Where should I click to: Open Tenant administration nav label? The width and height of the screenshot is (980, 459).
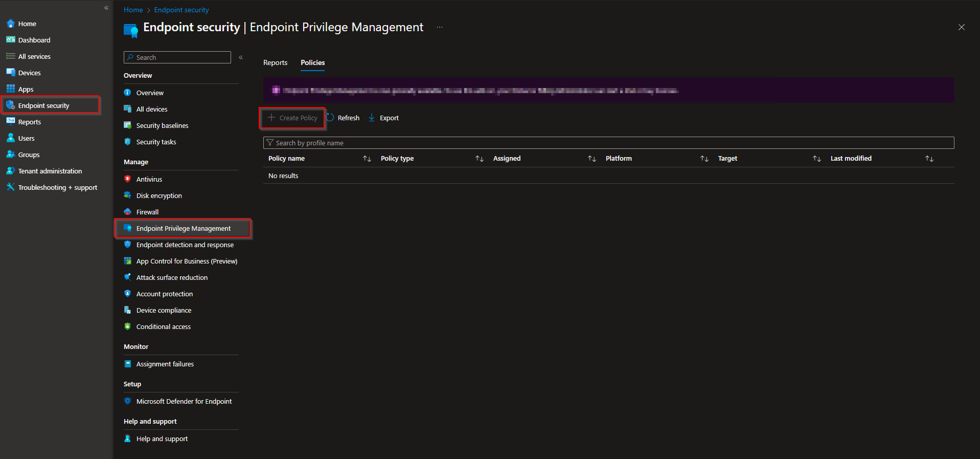(50, 171)
